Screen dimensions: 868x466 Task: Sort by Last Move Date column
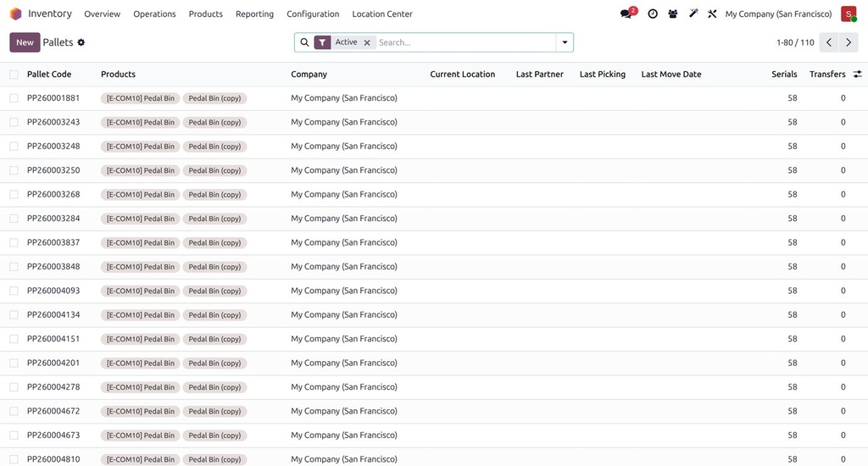coord(671,75)
